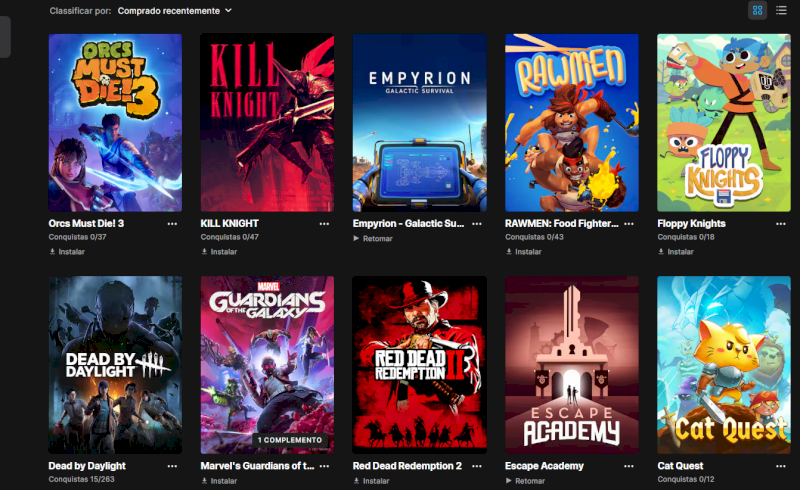The height and width of the screenshot is (490, 800).
Task: Open the Escape Academy cover art
Action: point(572,365)
